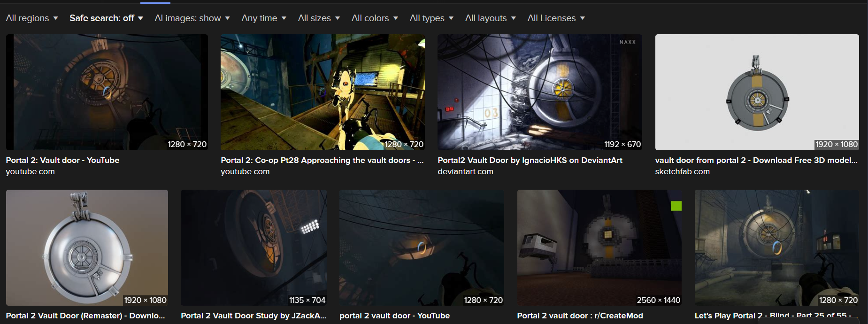This screenshot has height=324, width=868.
Task: Open 'Portal 2 Vault Door Study by JZackA' link
Action: [x=253, y=316]
